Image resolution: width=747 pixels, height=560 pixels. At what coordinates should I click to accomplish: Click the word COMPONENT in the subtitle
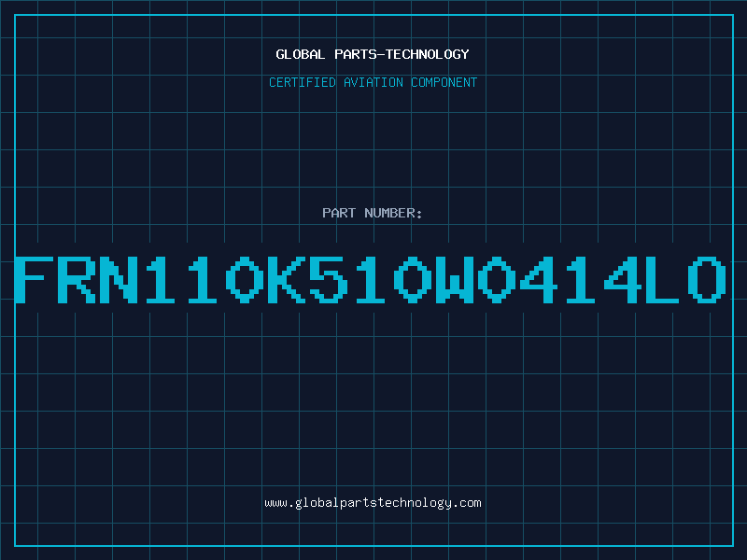click(444, 82)
